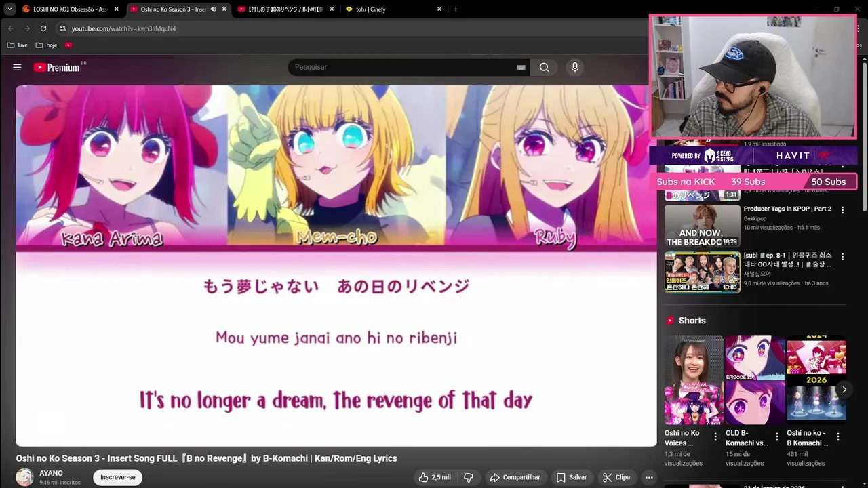The height and width of the screenshot is (488, 868).
Task: Open tab search dropdown arrow
Action: (x=9, y=9)
